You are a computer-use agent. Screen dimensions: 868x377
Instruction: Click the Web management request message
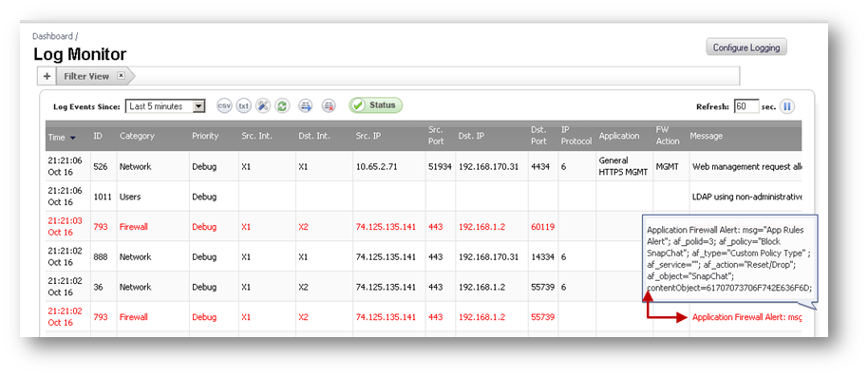click(x=746, y=166)
